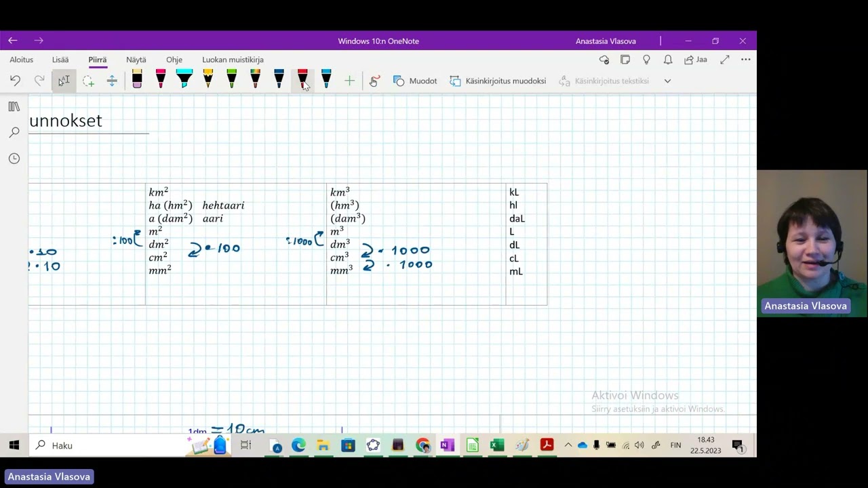This screenshot has height=488, width=868.
Task: Open Adobe Acrobat from taskbar
Action: 547,445
